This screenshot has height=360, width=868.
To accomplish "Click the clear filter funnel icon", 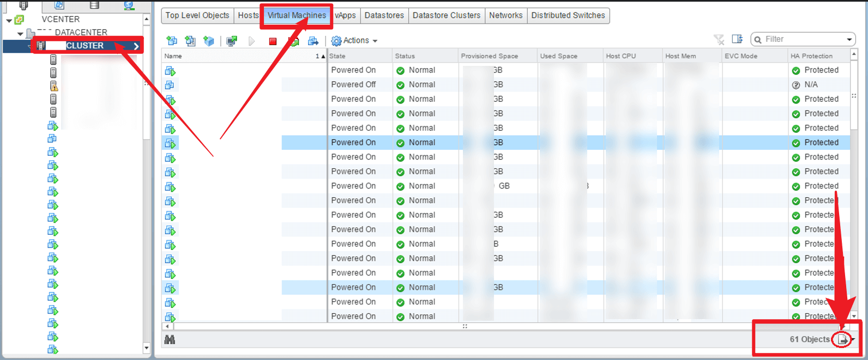I will [719, 39].
